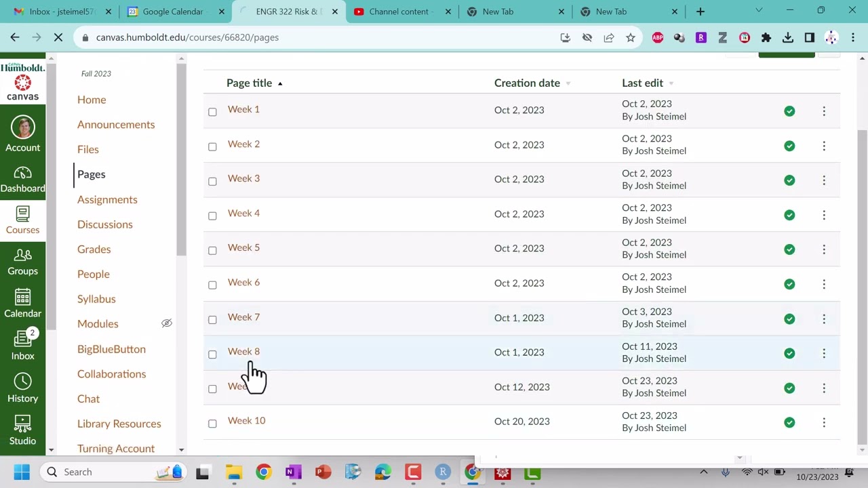The width and height of the screenshot is (868, 488).
Task: Go back to previous page
Action: (x=15, y=37)
